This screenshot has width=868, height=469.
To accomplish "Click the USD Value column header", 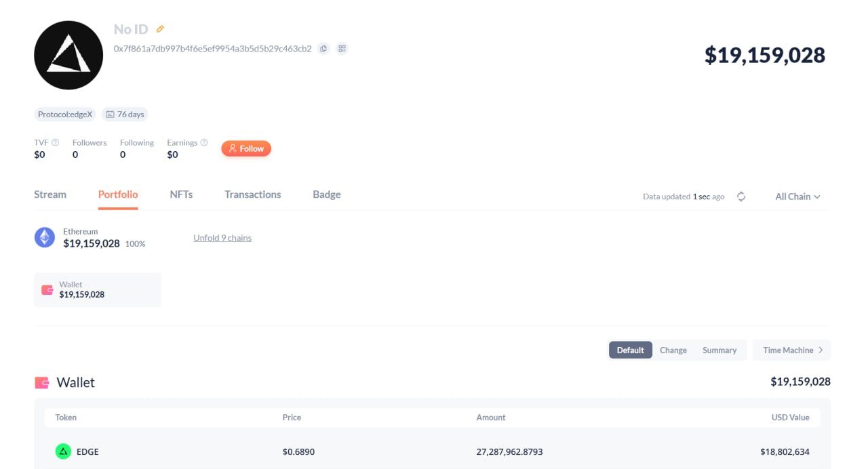I will [x=791, y=417].
